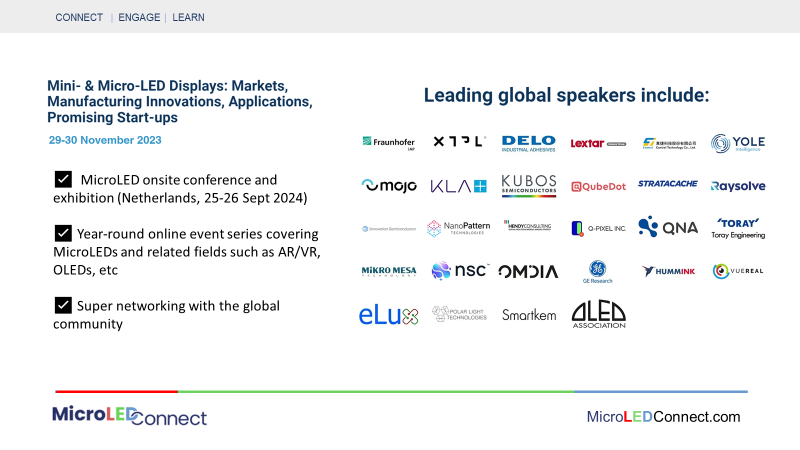Click the mojo logo
800x450 pixels.
(x=389, y=186)
